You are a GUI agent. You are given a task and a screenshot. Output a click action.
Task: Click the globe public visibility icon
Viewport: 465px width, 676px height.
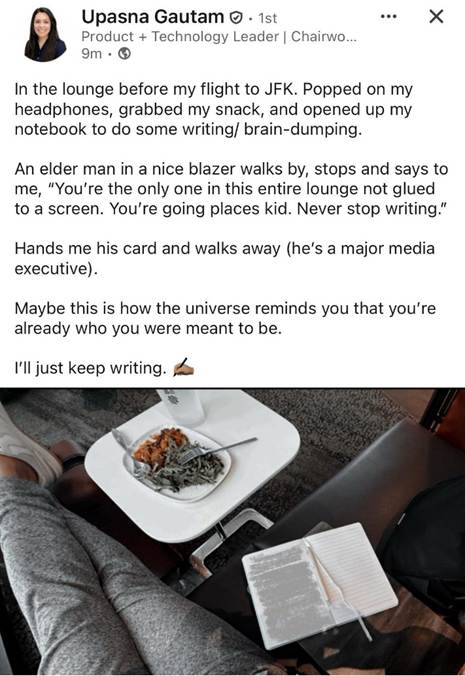124,54
